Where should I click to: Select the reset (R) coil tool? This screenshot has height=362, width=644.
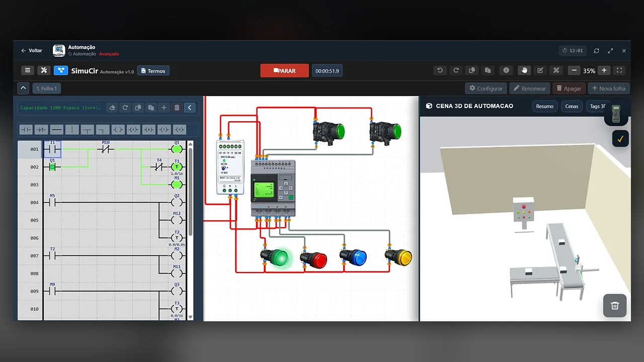click(148, 130)
